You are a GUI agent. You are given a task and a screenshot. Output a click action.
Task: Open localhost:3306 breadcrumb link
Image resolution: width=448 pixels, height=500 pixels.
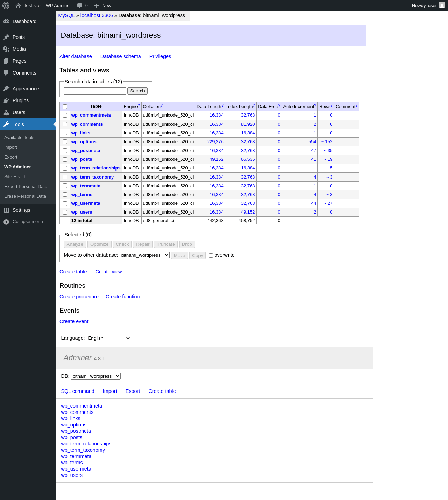(97, 15)
